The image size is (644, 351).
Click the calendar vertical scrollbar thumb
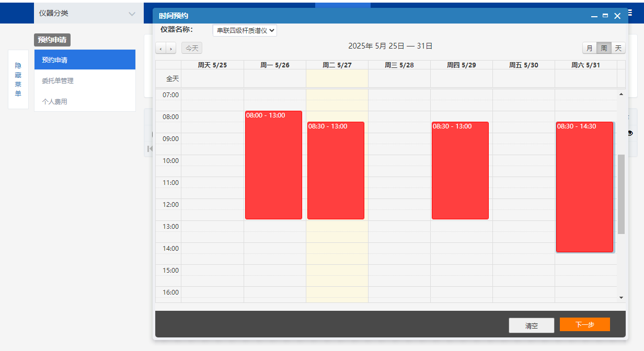click(621, 194)
